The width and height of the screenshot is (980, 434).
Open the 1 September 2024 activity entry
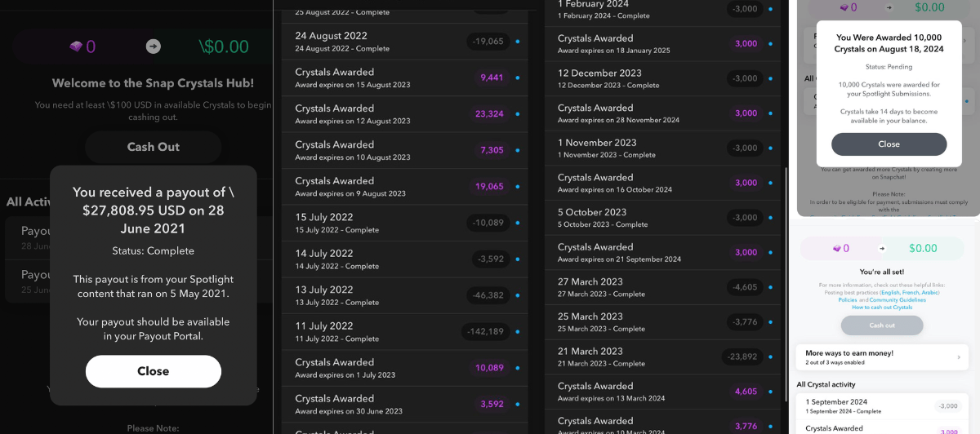(864, 405)
